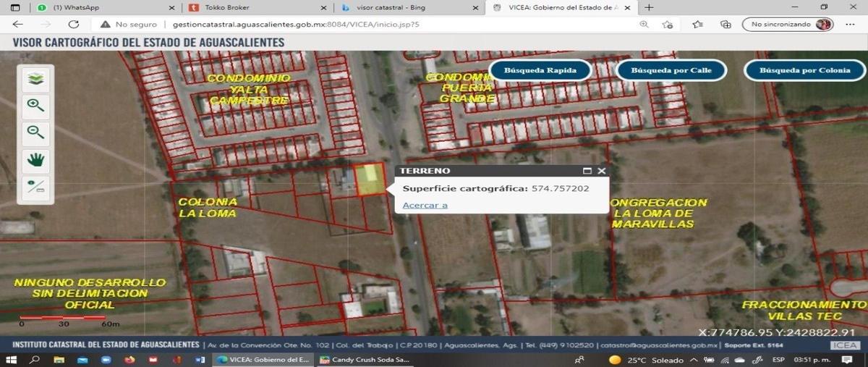The width and height of the screenshot is (868, 367).
Task: Click the zoom in magnifier tool
Action: pyautogui.click(x=35, y=106)
